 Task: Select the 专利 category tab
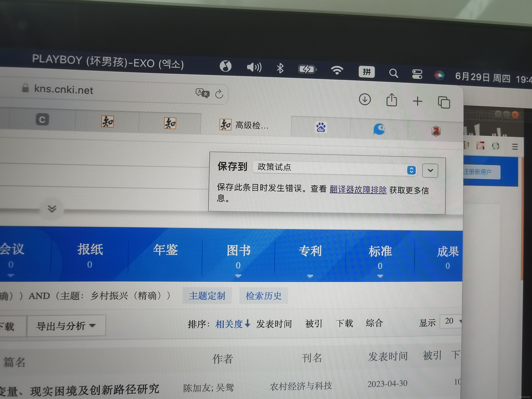click(310, 251)
